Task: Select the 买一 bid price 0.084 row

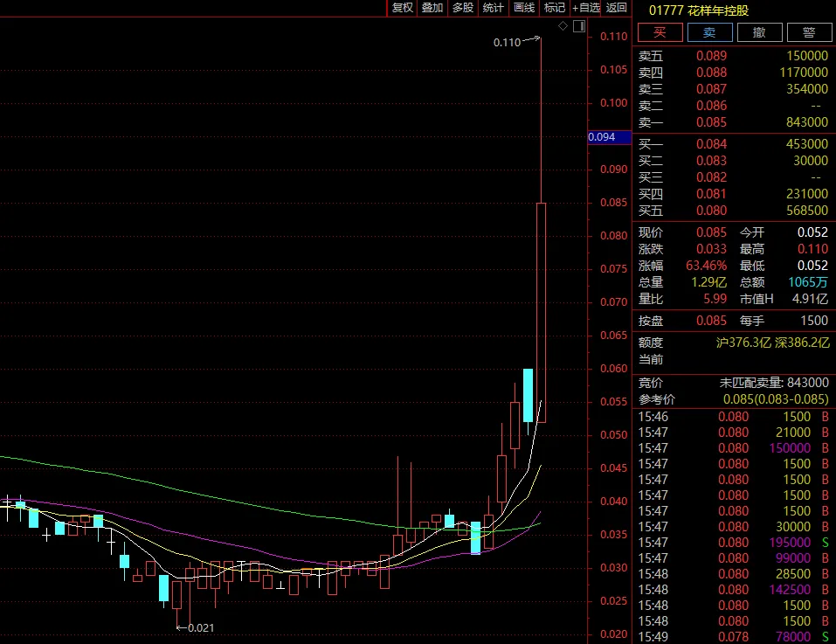Action: point(732,144)
